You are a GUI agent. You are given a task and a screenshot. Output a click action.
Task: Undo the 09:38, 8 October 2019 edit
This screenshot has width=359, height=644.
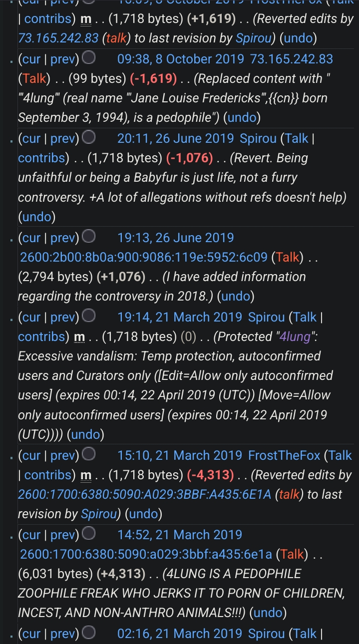[242, 118]
